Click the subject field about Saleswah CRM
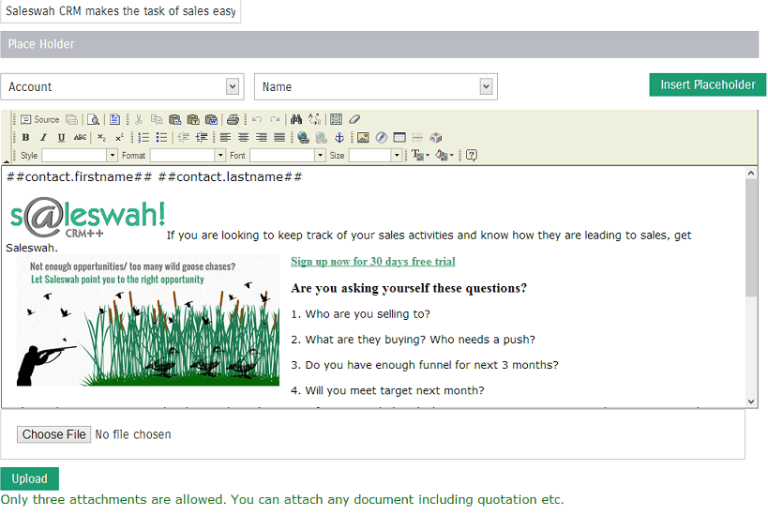This screenshot has height=516, width=768. click(120, 11)
